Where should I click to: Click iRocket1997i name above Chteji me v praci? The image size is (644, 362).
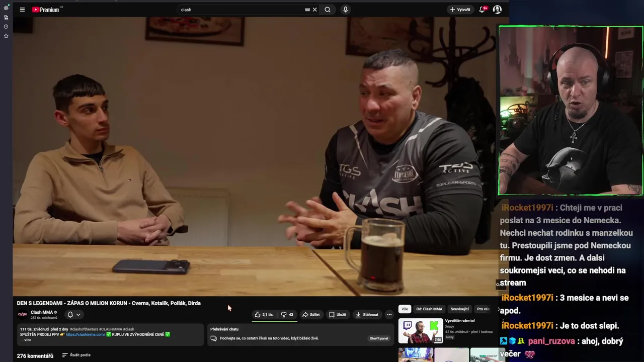coord(527,208)
